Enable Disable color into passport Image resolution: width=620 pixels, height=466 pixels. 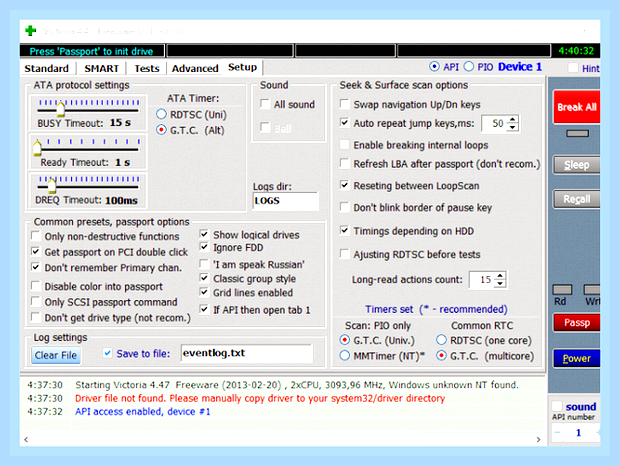click(x=36, y=286)
